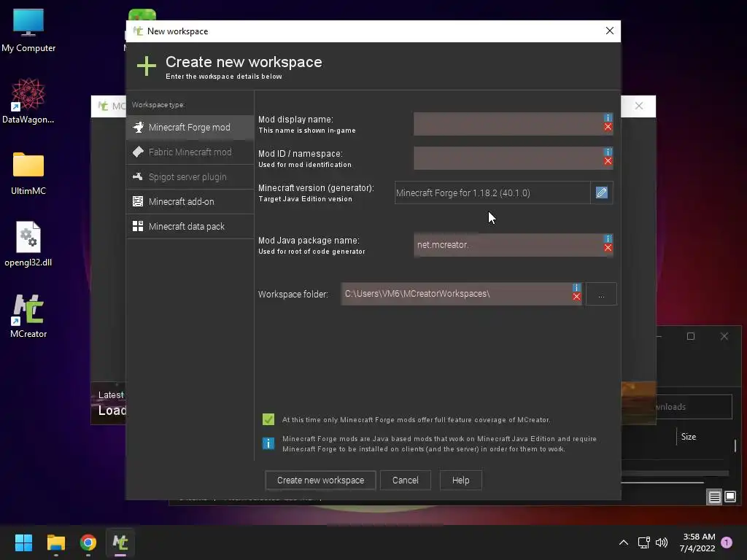747x560 pixels.
Task: Click Create new workspace button
Action: click(x=321, y=480)
